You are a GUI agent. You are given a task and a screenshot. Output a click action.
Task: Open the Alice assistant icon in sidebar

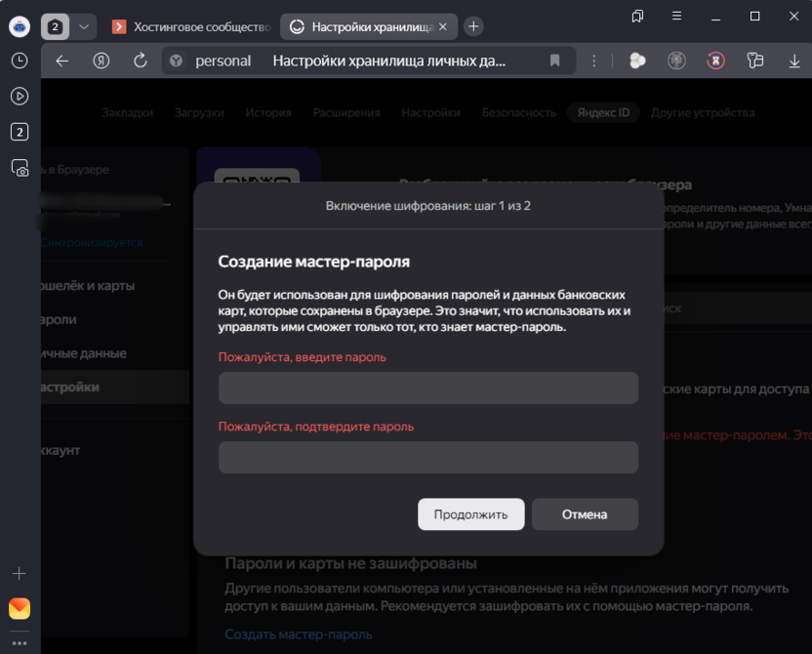pos(20,26)
